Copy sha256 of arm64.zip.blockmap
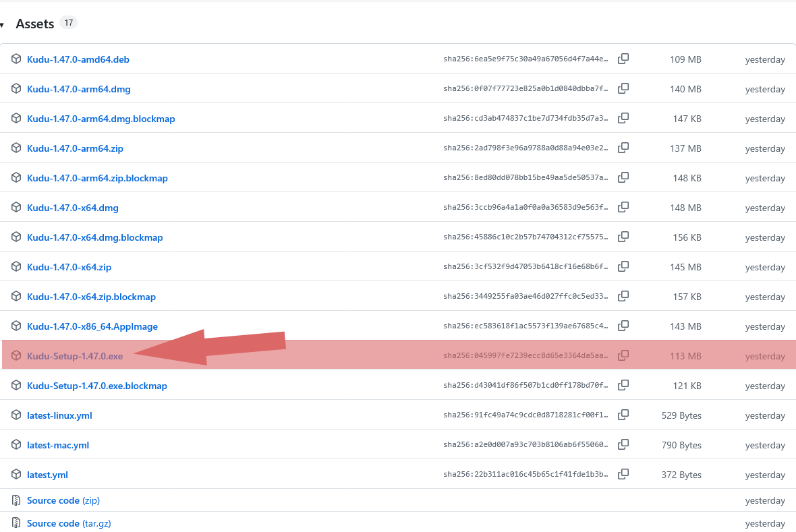This screenshot has height=532, width=796. coord(623,178)
